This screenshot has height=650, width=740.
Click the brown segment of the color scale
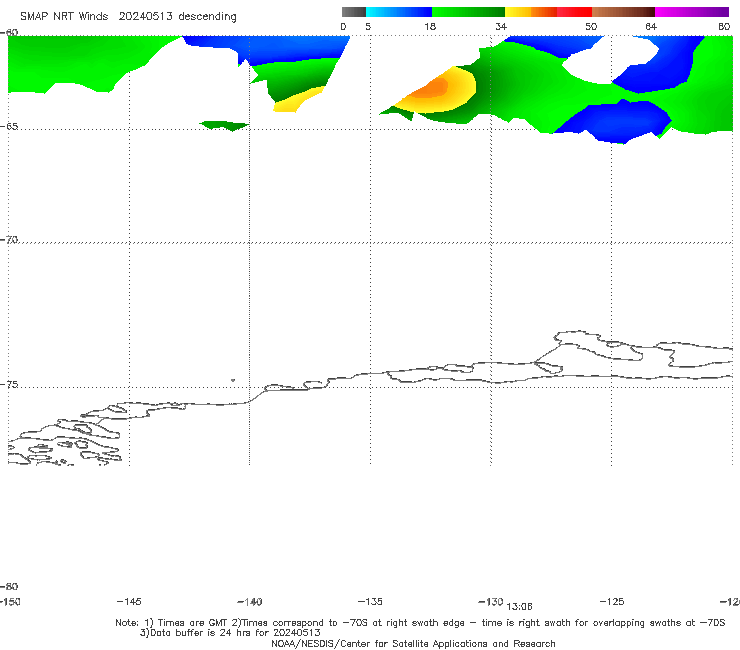pos(623,12)
